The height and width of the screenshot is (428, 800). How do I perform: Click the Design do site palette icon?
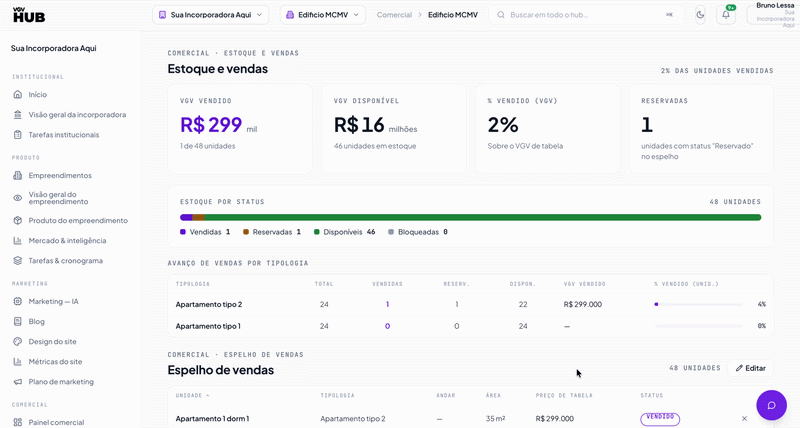pos(18,341)
